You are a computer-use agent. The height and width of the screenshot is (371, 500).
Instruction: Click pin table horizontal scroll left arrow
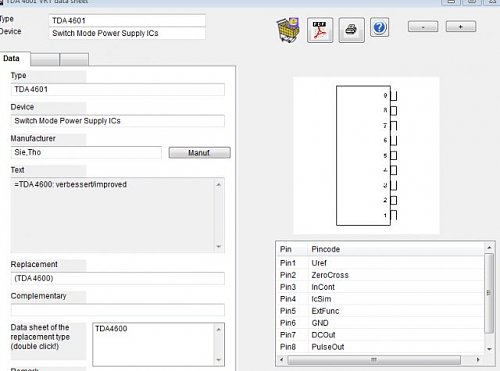pos(282,360)
